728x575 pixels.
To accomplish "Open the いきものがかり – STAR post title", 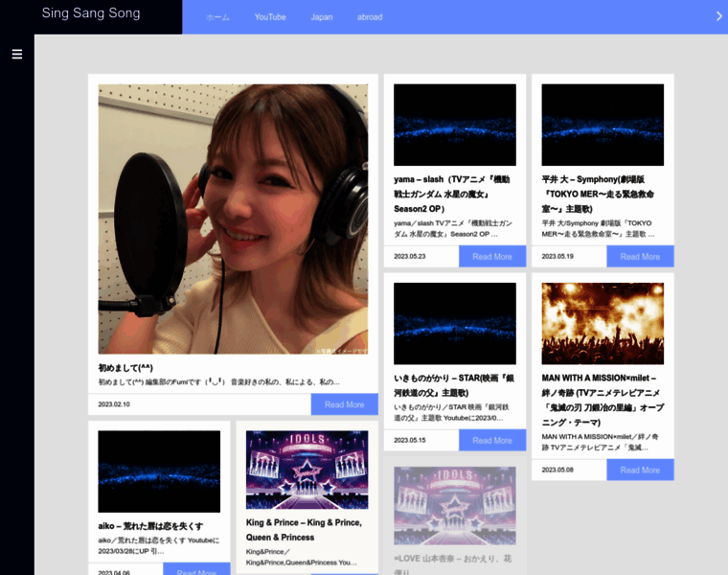I will [x=454, y=385].
